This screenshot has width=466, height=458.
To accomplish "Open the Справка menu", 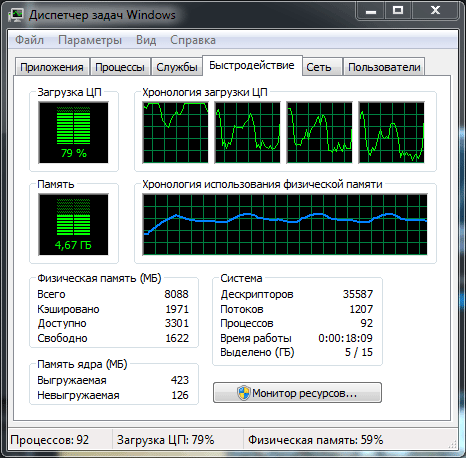I will tap(193, 40).
